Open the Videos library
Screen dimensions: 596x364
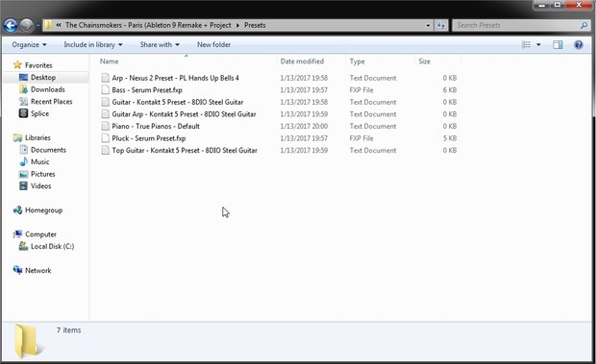click(35, 186)
